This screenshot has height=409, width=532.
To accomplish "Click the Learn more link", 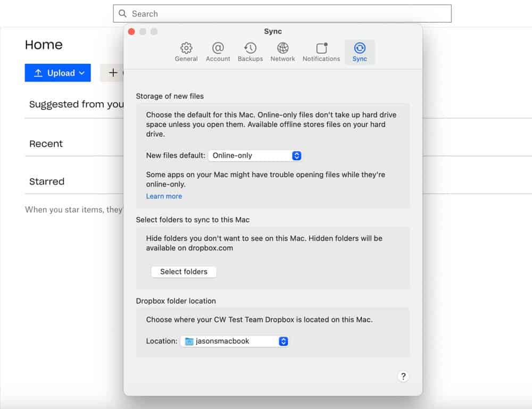I will 164,196.
